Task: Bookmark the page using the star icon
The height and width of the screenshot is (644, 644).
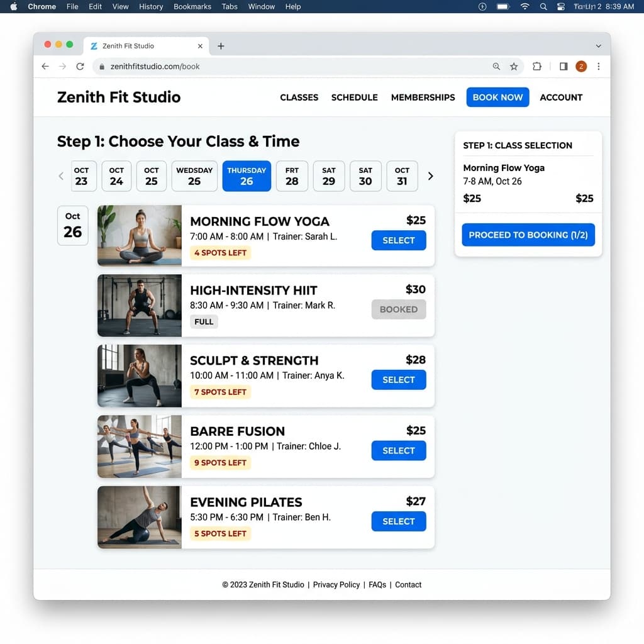Action: [x=514, y=66]
